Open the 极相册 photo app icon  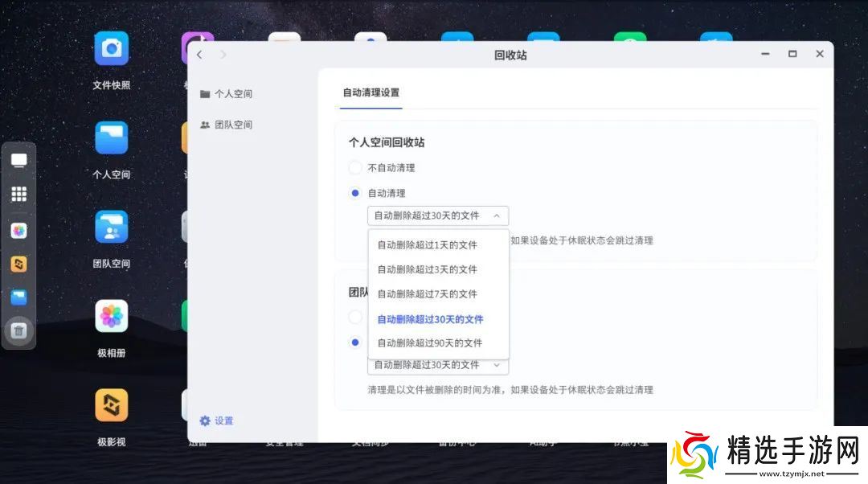coord(111,317)
